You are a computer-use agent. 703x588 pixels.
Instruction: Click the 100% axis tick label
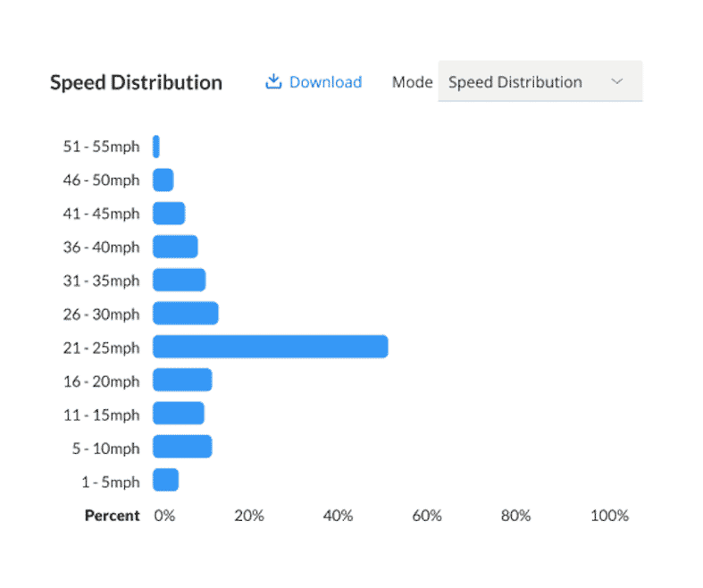tap(609, 516)
